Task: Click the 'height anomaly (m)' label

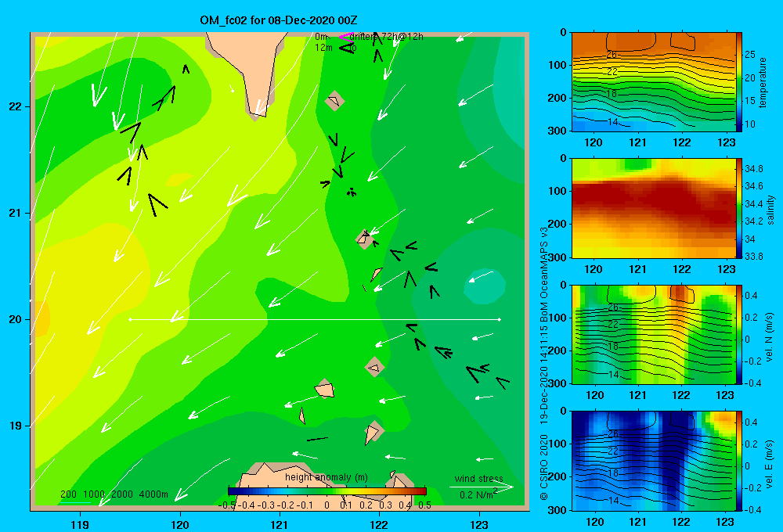Action: click(x=326, y=477)
